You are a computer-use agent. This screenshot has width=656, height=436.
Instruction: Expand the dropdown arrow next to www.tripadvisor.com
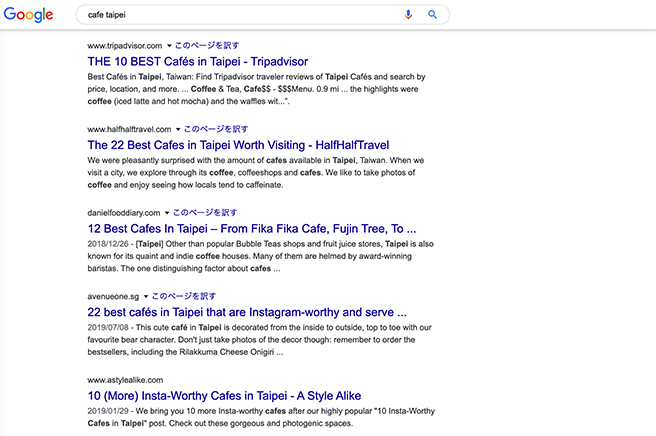pyautogui.click(x=169, y=46)
